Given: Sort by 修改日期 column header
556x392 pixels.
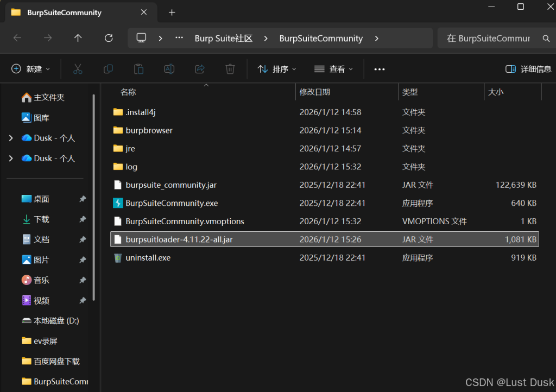Looking at the screenshot, I should [x=315, y=92].
